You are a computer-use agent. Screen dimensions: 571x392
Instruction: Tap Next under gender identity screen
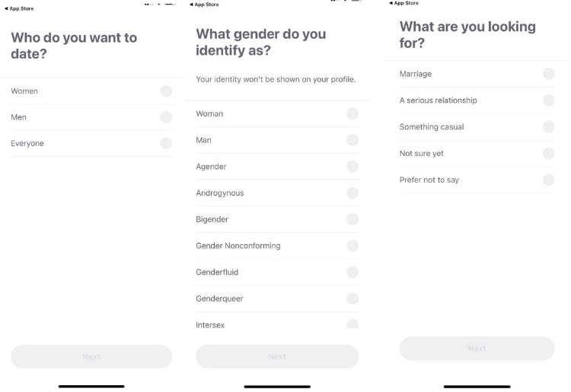277,356
